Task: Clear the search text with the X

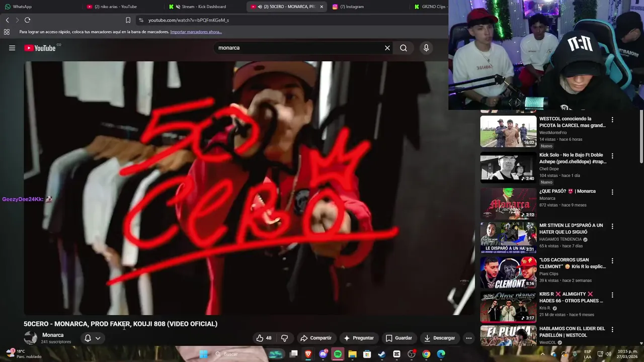Action: pos(387,48)
